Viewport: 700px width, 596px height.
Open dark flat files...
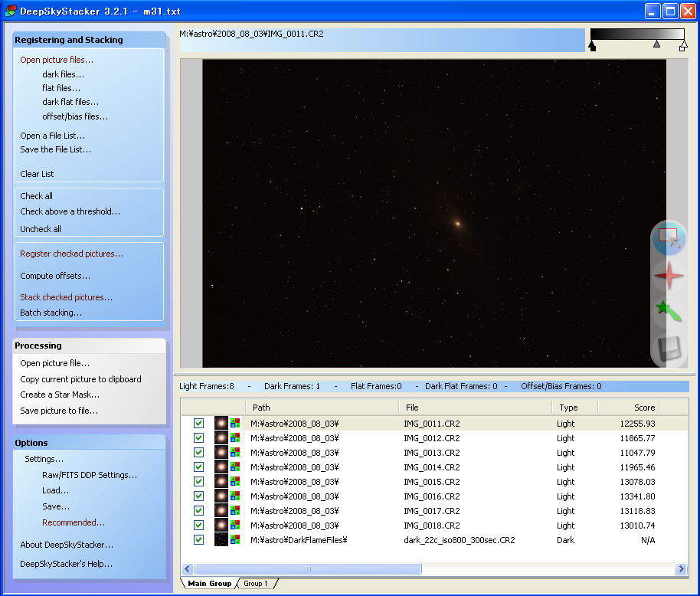[70, 102]
